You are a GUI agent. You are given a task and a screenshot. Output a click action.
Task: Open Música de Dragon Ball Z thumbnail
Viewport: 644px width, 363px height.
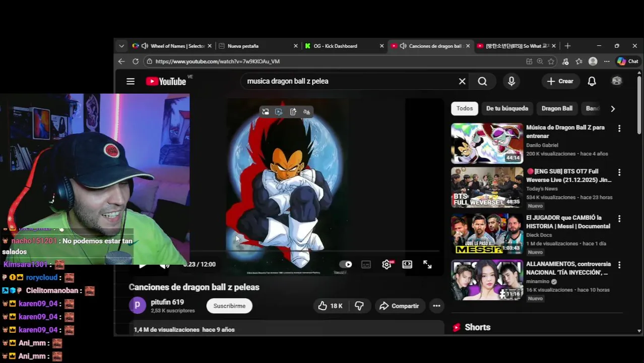pyautogui.click(x=487, y=144)
